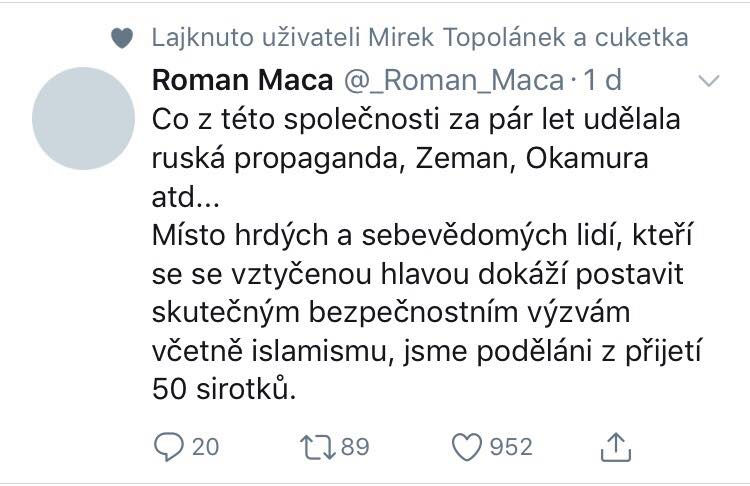Retweet the post using the arrows icon

(x=318, y=447)
